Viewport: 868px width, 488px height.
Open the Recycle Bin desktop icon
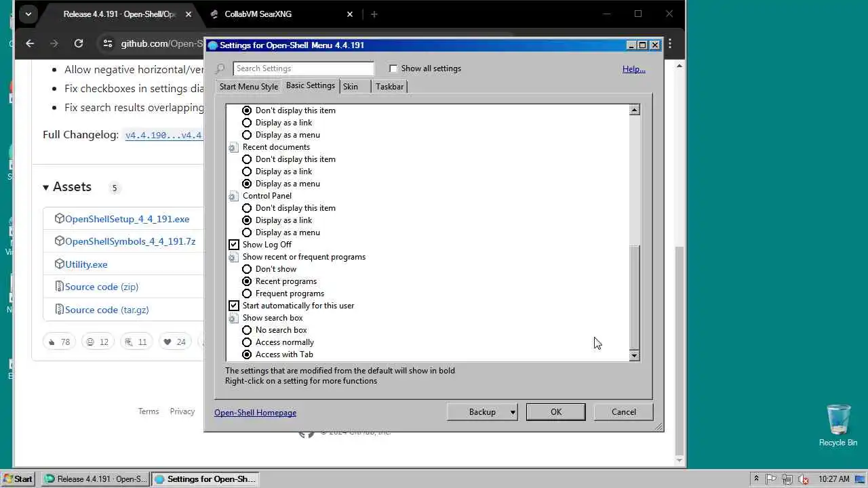(x=838, y=425)
